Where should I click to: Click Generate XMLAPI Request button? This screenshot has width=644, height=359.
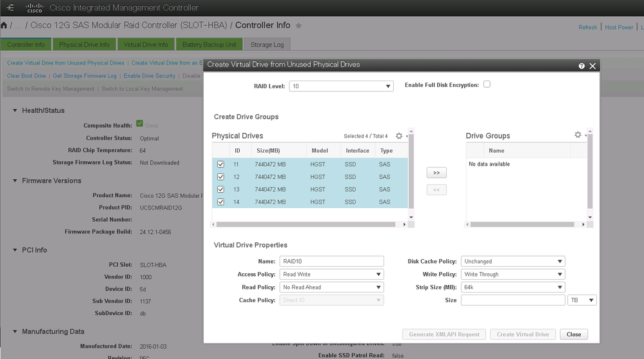click(444, 335)
